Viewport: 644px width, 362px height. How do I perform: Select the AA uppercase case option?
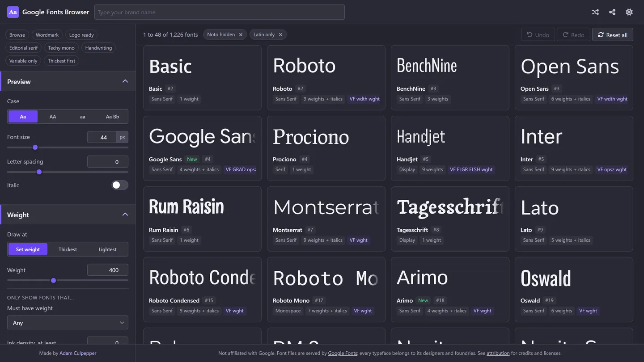53,117
